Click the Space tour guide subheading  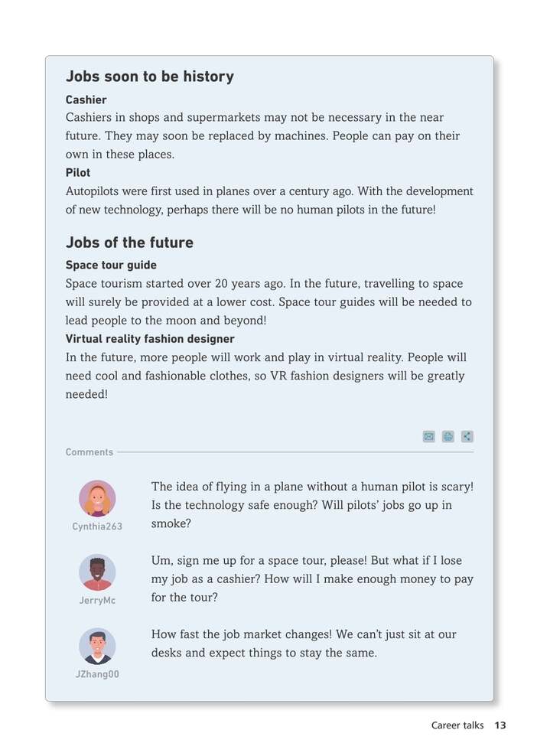pos(111,265)
